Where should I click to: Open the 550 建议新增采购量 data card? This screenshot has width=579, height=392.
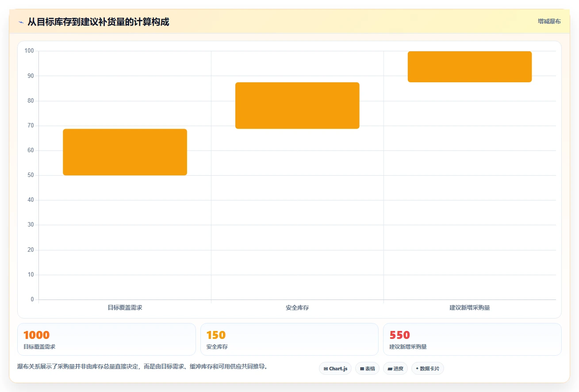click(472, 339)
